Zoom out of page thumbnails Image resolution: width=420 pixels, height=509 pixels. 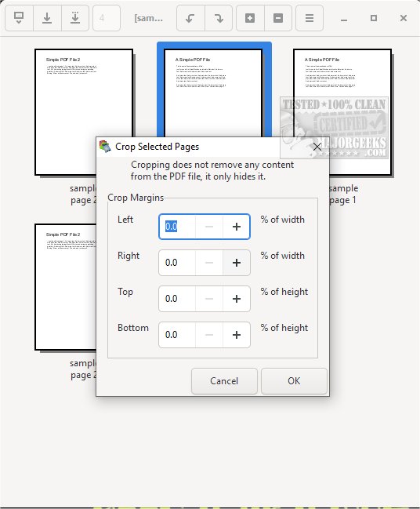pyautogui.click(x=278, y=18)
